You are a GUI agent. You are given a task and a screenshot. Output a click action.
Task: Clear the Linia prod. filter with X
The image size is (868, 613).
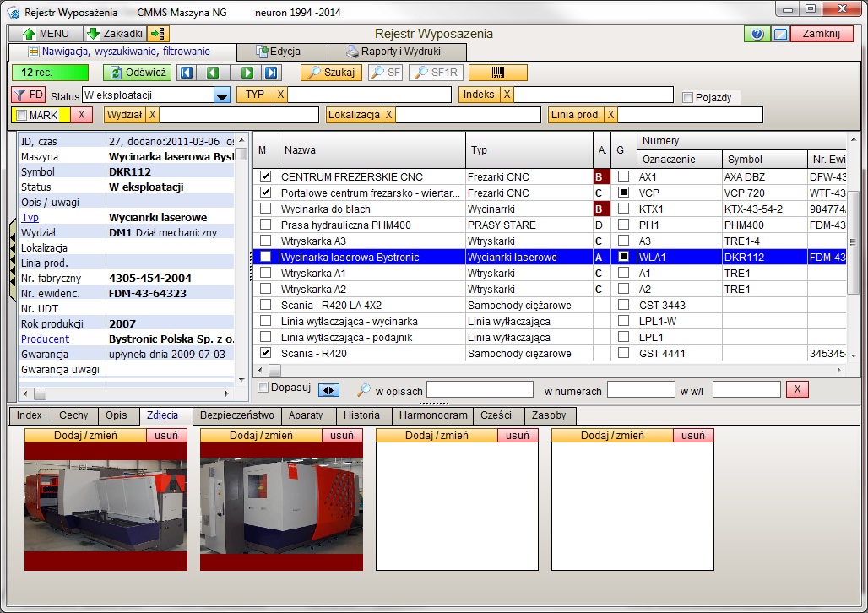click(610, 115)
